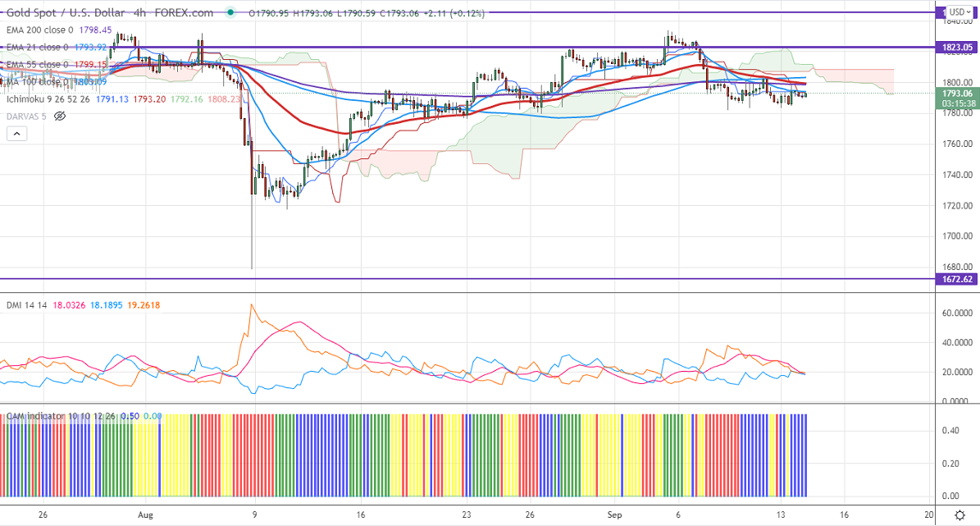Click DMI value 18.1895

(107, 305)
